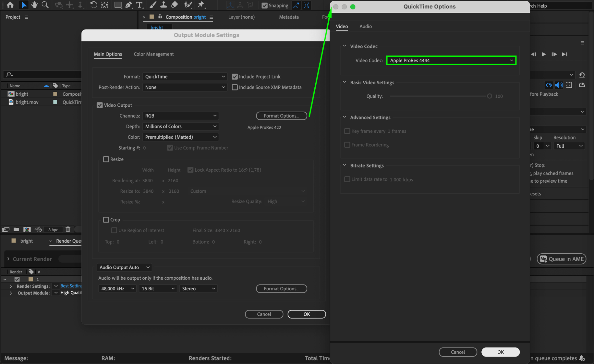Enable the Crop checkbox
Image resolution: width=594 pixels, height=364 pixels.
click(106, 220)
